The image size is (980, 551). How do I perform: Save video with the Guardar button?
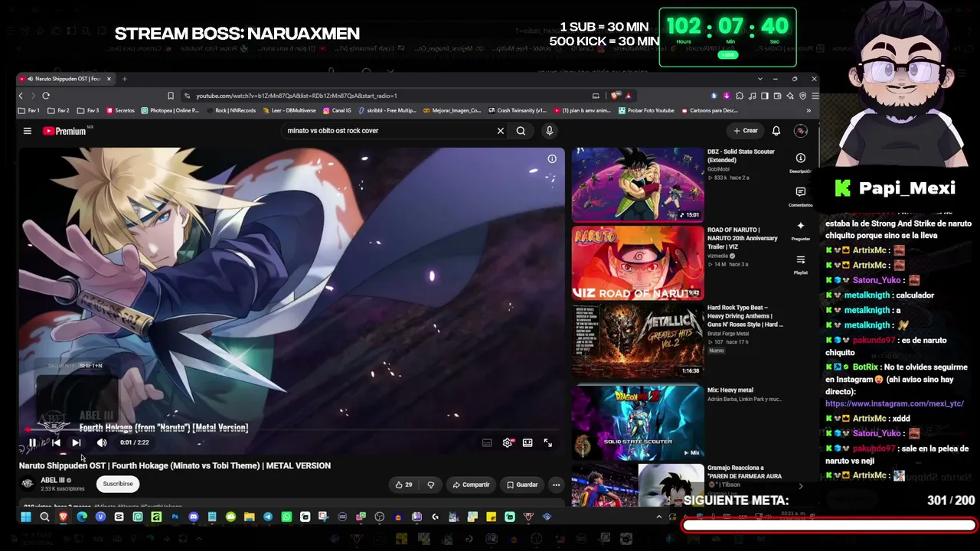pyautogui.click(x=522, y=484)
